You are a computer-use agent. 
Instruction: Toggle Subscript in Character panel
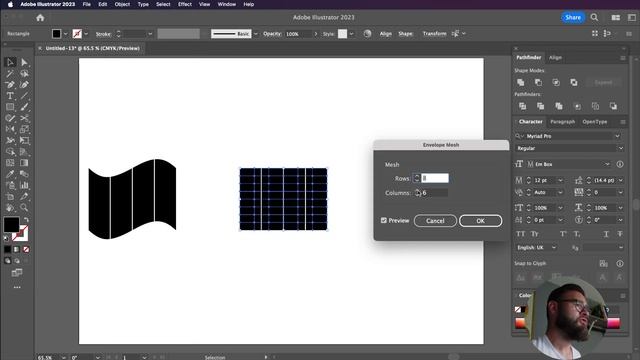[x=577, y=234]
